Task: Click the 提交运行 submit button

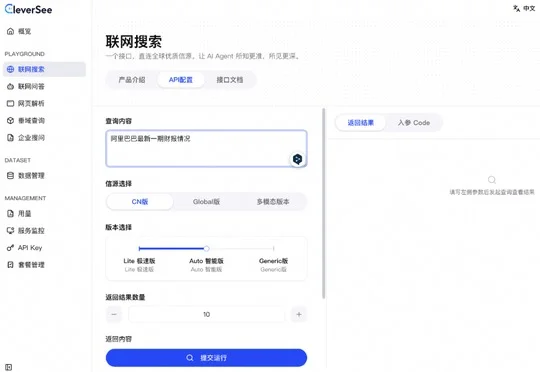Action: tap(206, 358)
